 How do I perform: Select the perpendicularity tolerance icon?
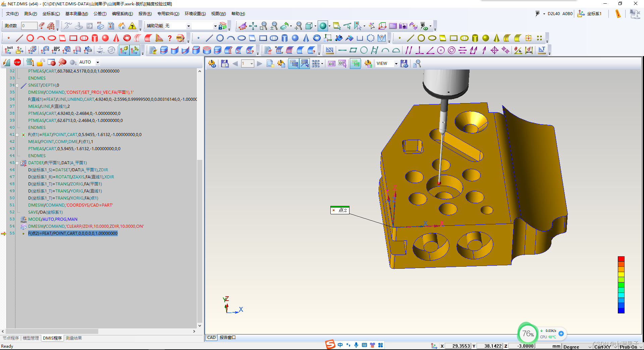point(419,50)
